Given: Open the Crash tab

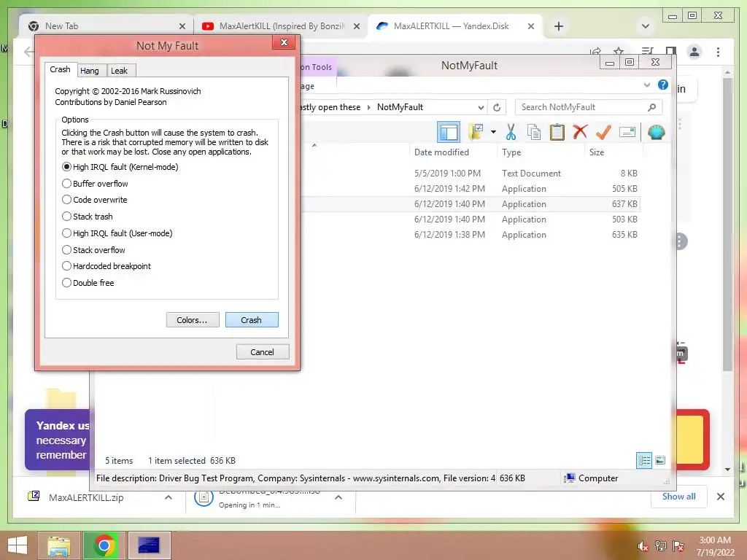Looking at the screenshot, I should tap(60, 69).
